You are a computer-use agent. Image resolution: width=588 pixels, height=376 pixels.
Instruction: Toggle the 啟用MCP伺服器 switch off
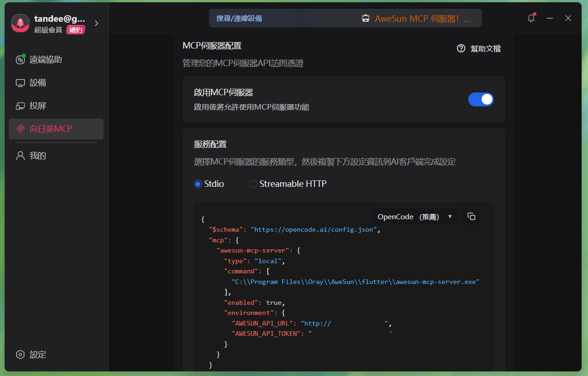point(481,99)
